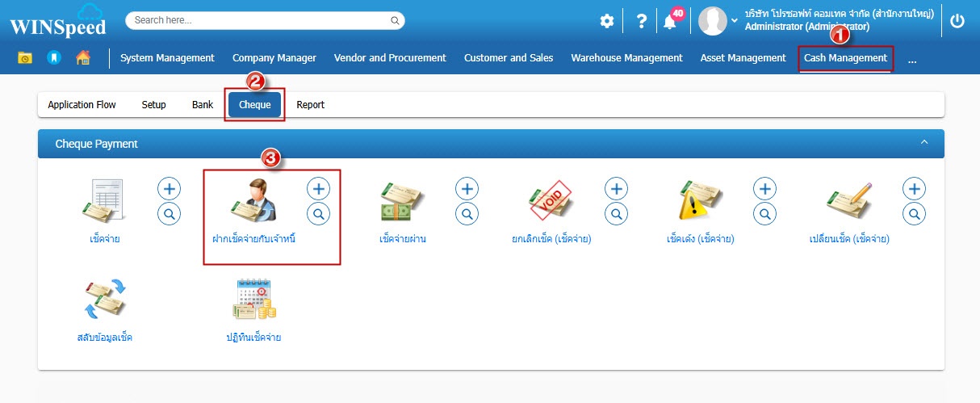Open the ปฏิทินเช็คจ่าย calendar icon
980x403 pixels.
click(x=253, y=300)
